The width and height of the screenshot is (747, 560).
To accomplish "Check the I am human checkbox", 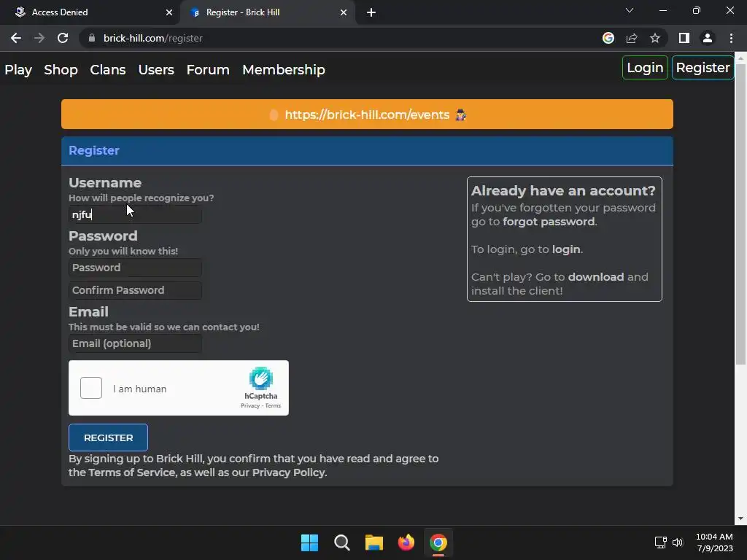I will 91,388.
